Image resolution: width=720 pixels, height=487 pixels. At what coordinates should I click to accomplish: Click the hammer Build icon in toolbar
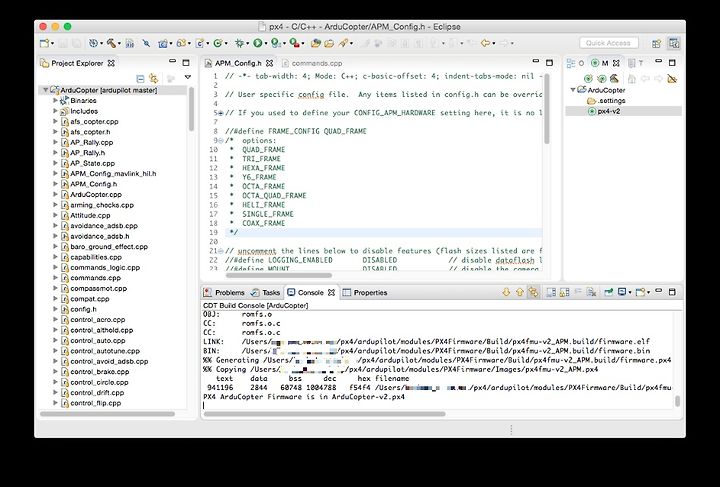(111, 43)
